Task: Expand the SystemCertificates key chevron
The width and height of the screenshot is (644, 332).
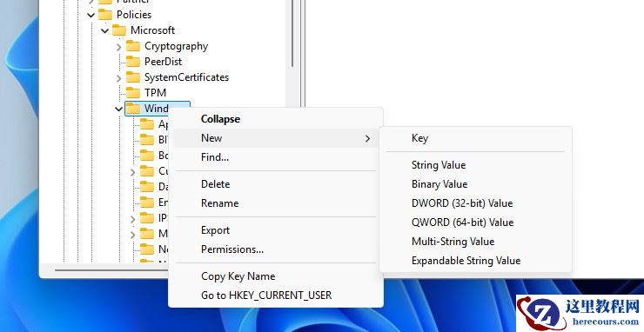Action: 118,78
